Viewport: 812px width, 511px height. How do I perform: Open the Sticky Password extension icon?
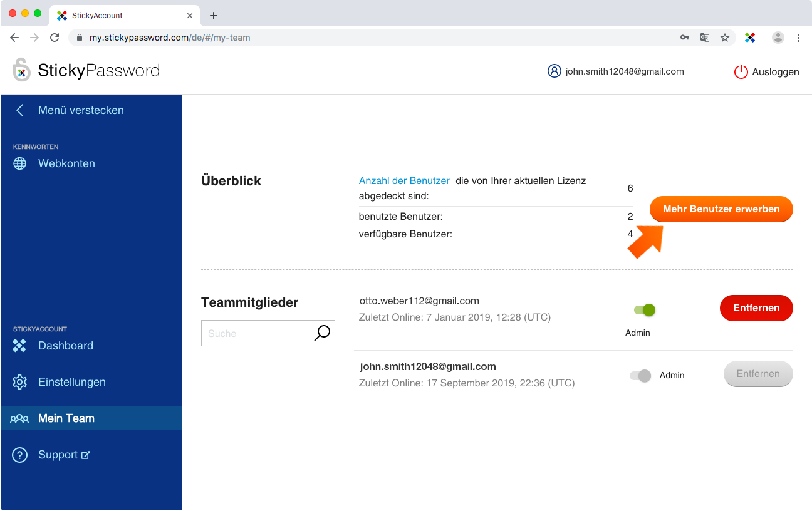click(750, 38)
